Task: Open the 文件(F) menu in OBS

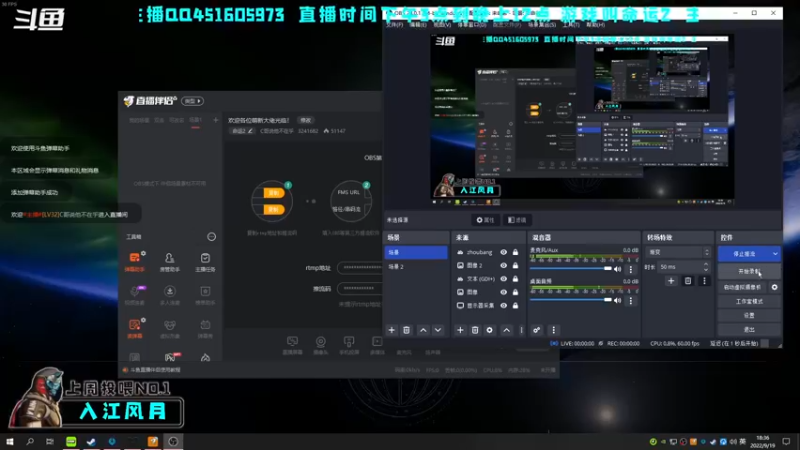Action: click(394, 24)
